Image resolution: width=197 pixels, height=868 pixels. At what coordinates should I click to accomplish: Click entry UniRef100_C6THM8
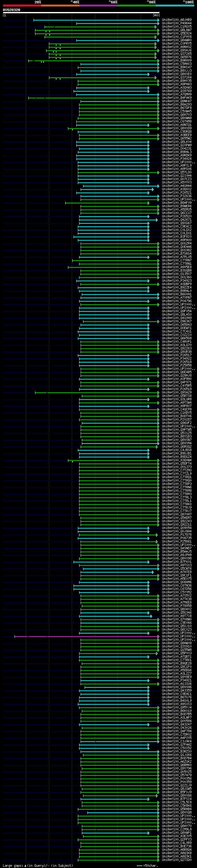tap(177, 121)
